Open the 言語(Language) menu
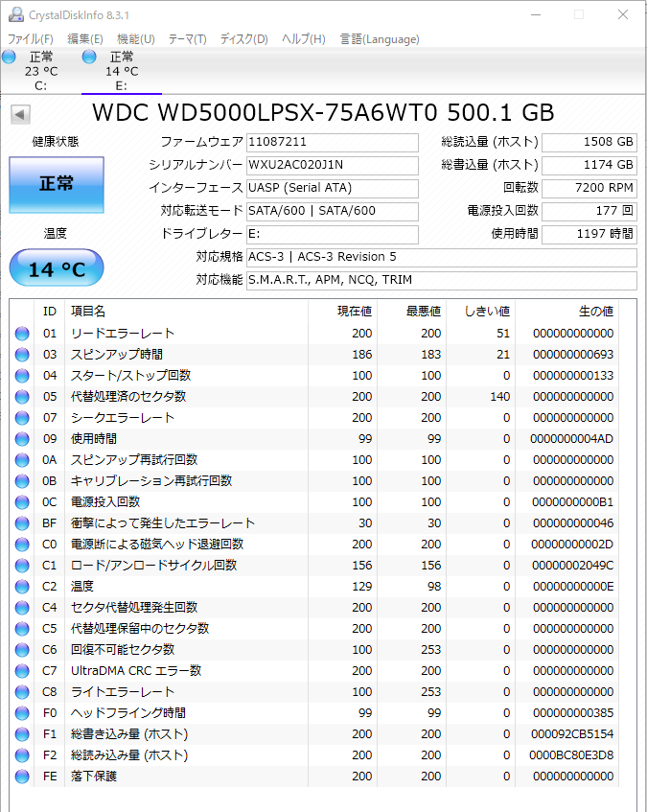The image size is (647, 812). point(380,39)
